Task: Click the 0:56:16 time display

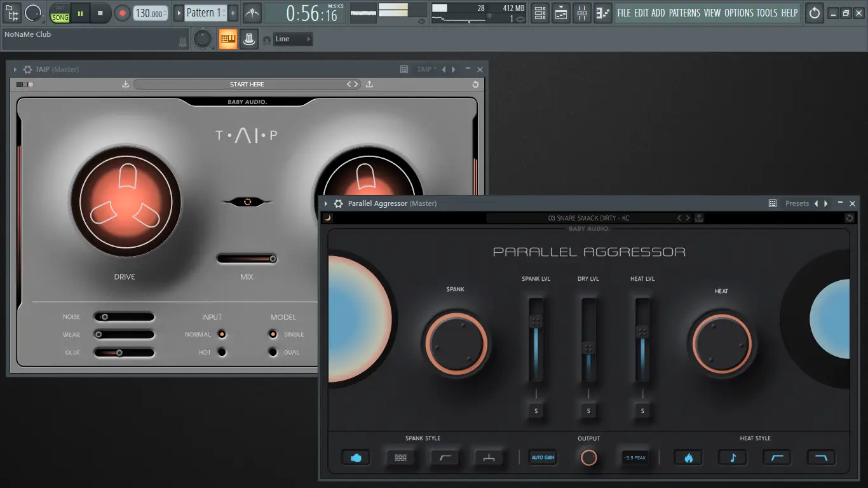Action: 311,13
